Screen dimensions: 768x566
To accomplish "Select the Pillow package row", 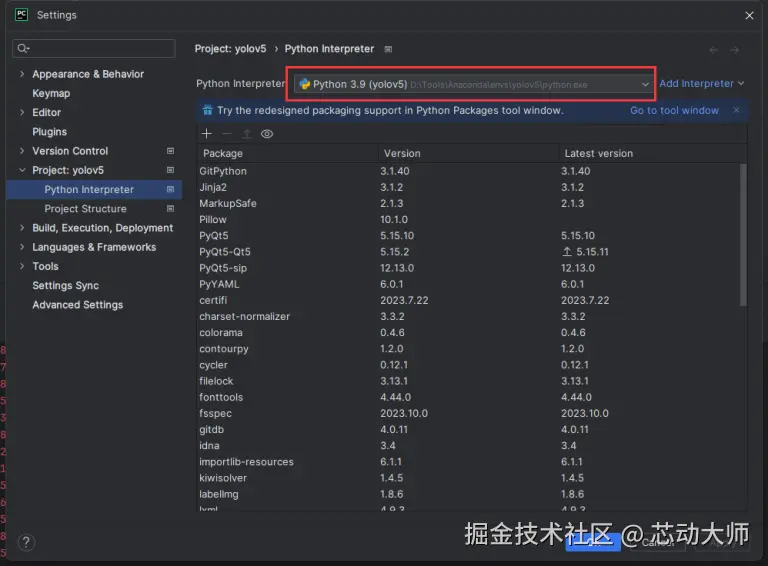I will tap(469, 219).
